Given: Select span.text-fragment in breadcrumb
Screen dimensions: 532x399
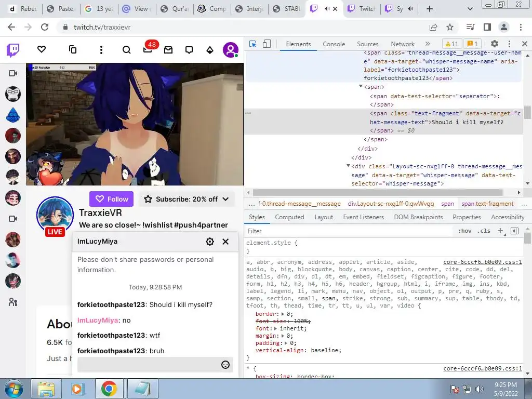Looking at the screenshot, I should coord(487,204).
